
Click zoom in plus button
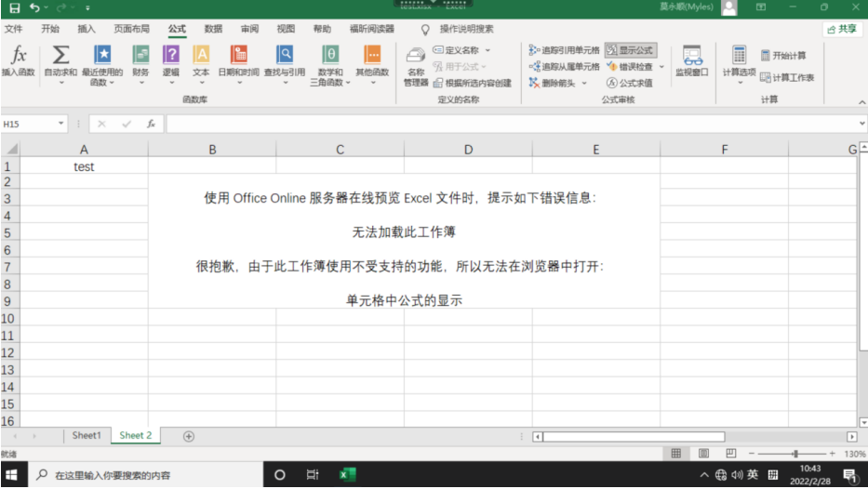[832, 454]
